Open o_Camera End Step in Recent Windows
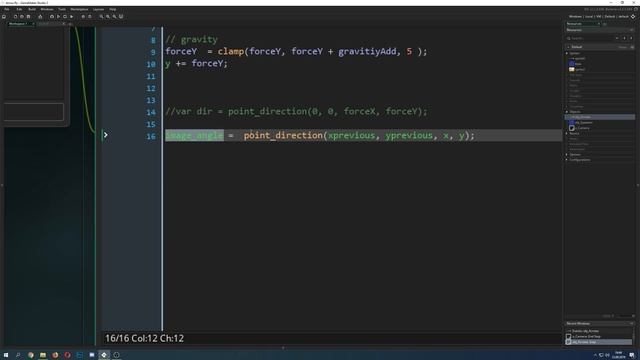This screenshot has width=640, height=360. [586, 337]
